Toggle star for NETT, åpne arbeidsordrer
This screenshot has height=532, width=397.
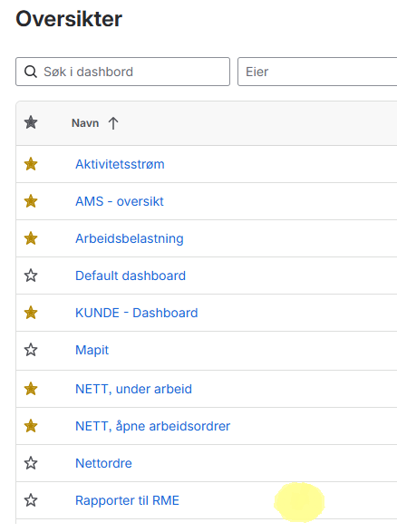(x=31, y=426)
